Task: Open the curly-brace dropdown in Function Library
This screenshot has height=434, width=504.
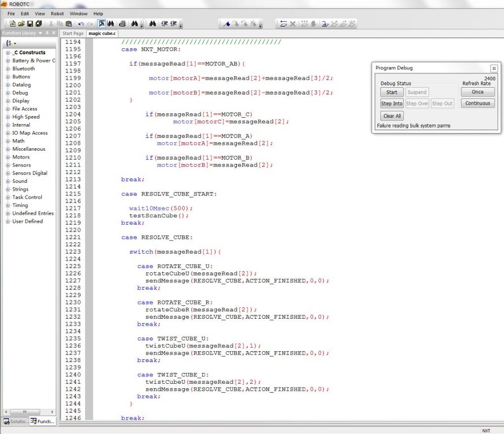Action: 11,43
